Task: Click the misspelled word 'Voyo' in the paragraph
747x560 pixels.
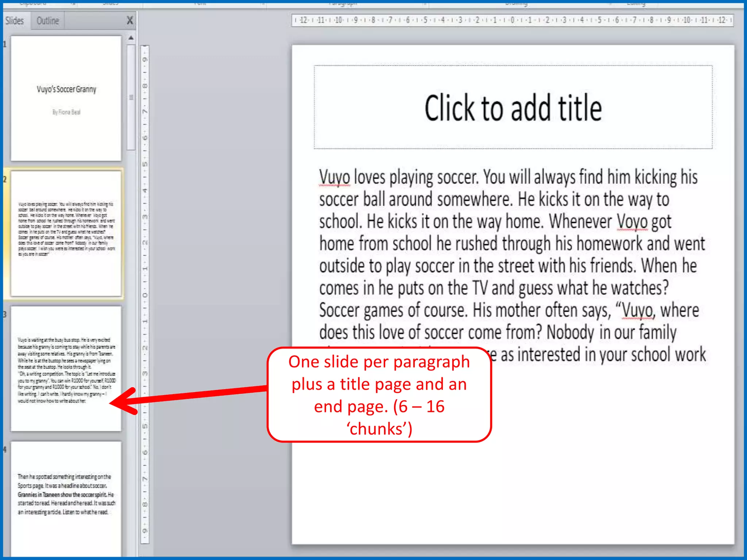Action: (x=632, y=222)
